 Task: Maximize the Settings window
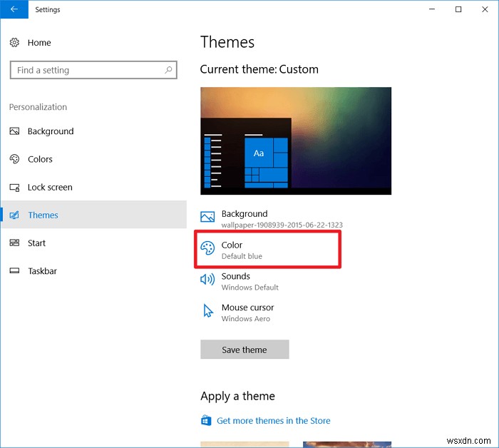coord(458,9)
